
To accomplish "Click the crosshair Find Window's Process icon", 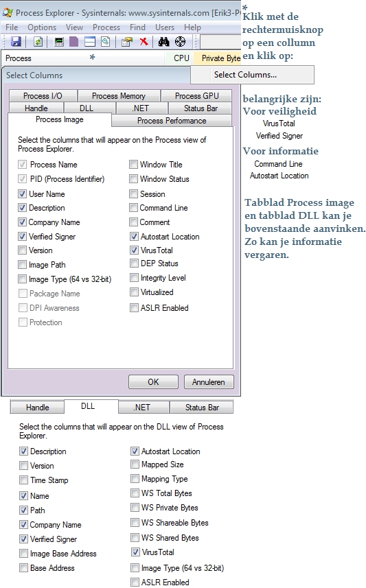I will coord(180,42).
